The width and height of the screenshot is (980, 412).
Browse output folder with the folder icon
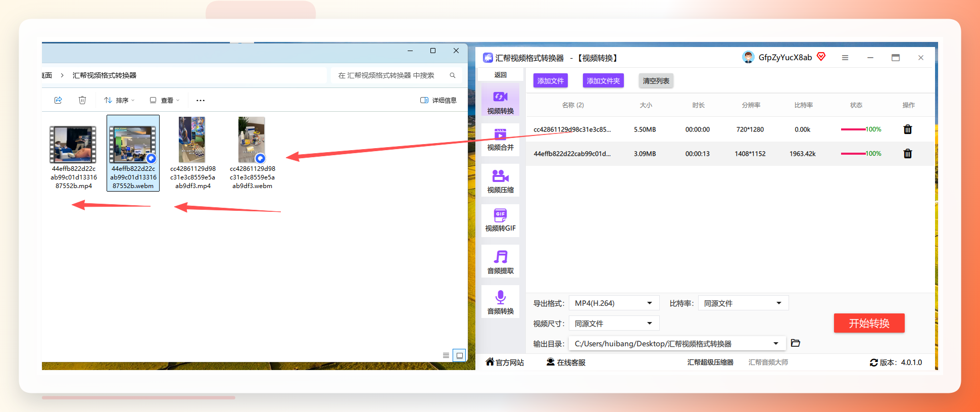pos(796,343)
